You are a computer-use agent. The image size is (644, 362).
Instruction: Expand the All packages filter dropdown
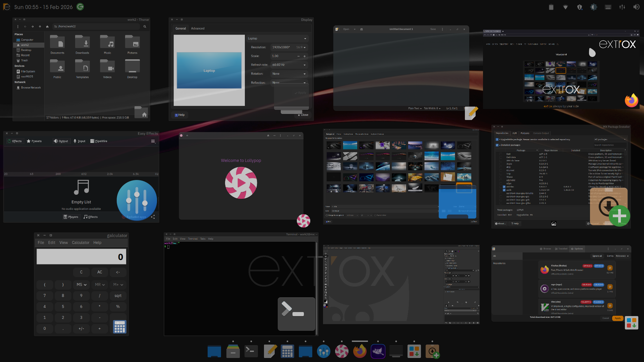[610, 139]
